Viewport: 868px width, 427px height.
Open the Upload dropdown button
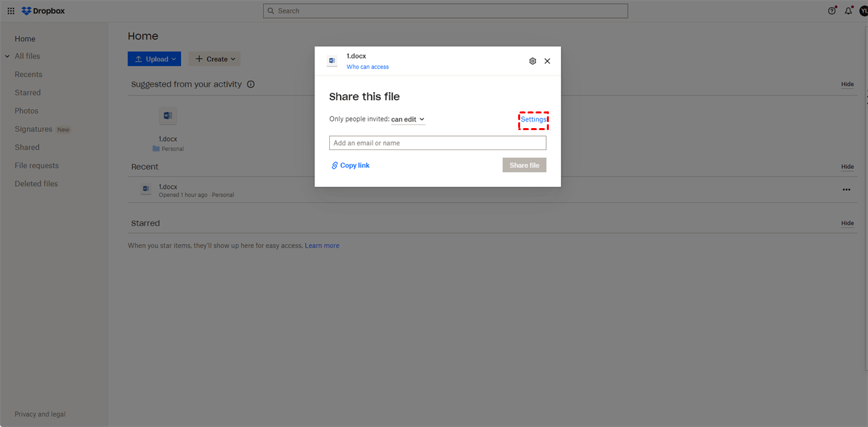point(154,59)
